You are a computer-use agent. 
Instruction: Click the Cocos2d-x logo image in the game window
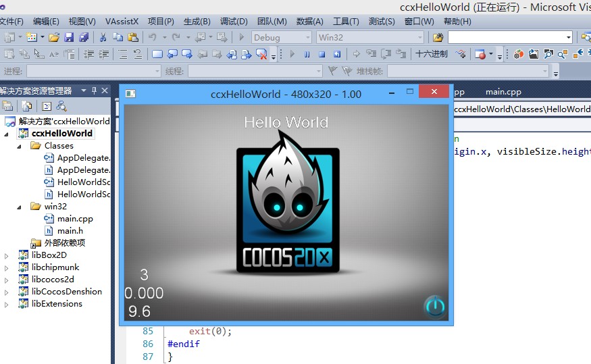(288, 202)
